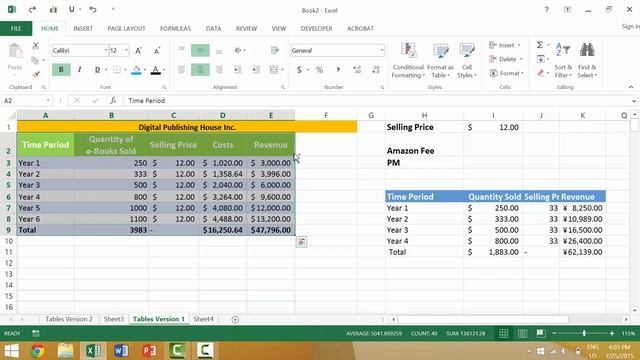Open Format as Table gallery

click(440, 60)
